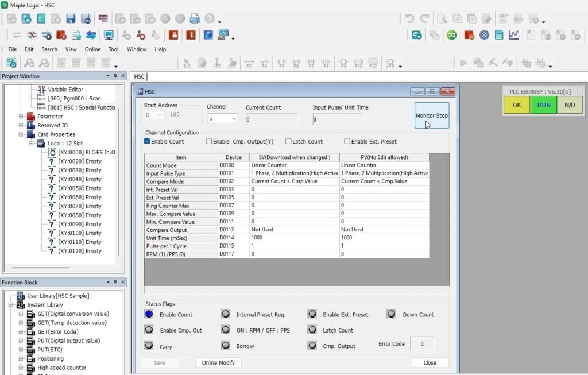The width and height of the screenshot is (588, 375).
Task: Click the document with trash bin icon
Action: 76,35
